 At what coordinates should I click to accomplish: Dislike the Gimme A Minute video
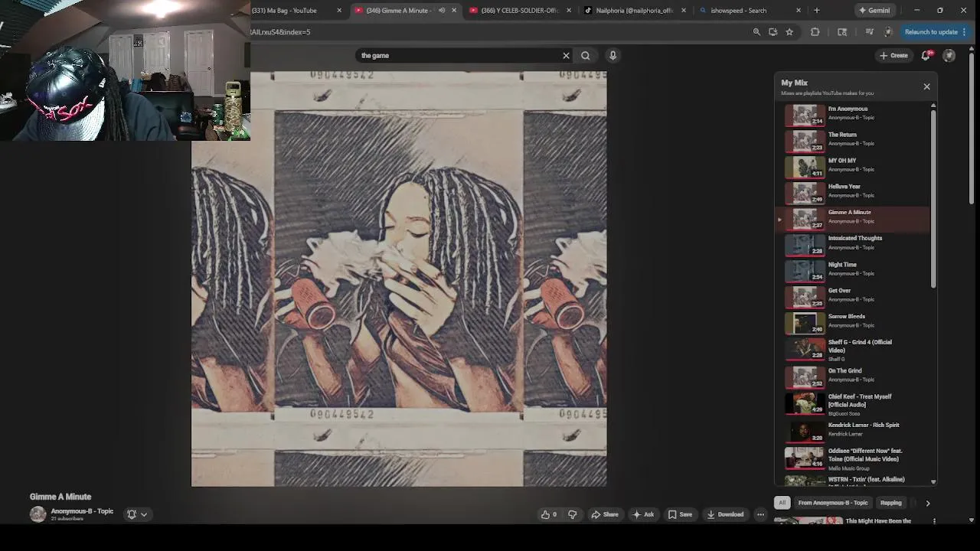(572, 514)
